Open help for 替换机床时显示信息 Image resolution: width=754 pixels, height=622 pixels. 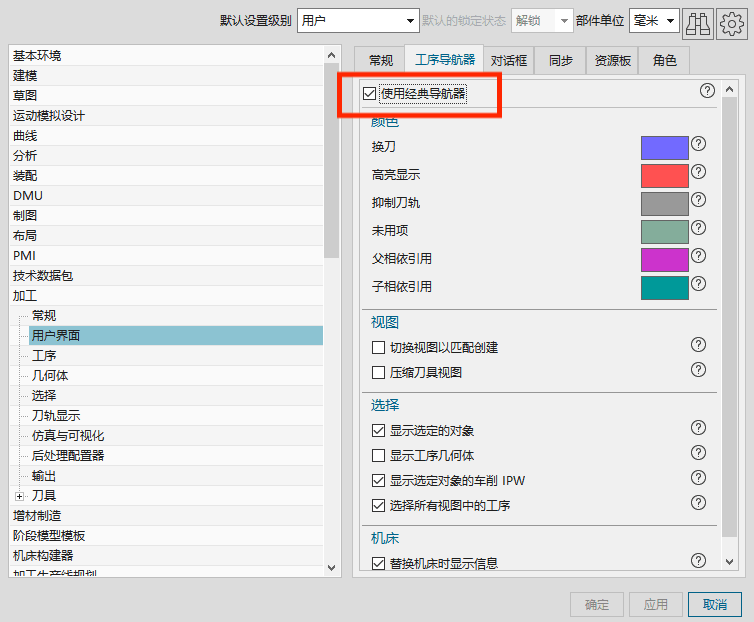(698, 560)
